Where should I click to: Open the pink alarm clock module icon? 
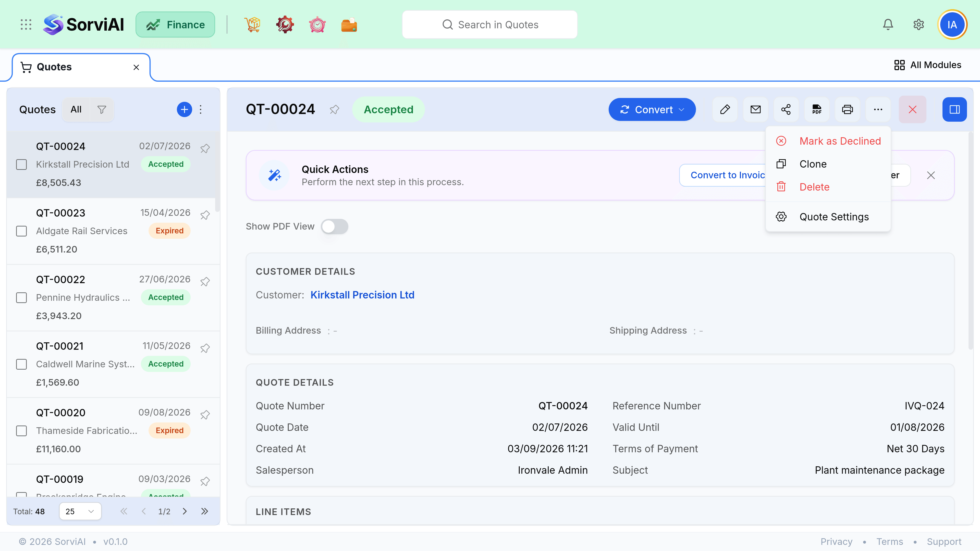coord(317,25)
